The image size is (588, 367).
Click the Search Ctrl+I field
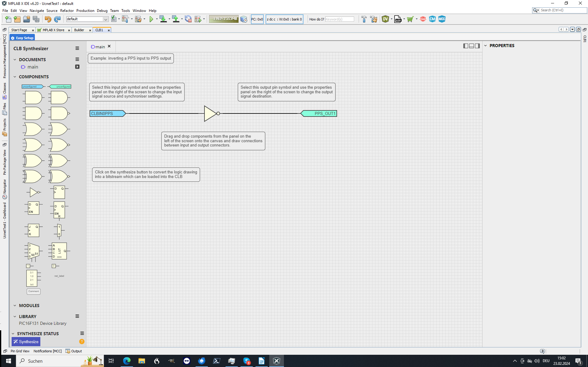(563, 10)
